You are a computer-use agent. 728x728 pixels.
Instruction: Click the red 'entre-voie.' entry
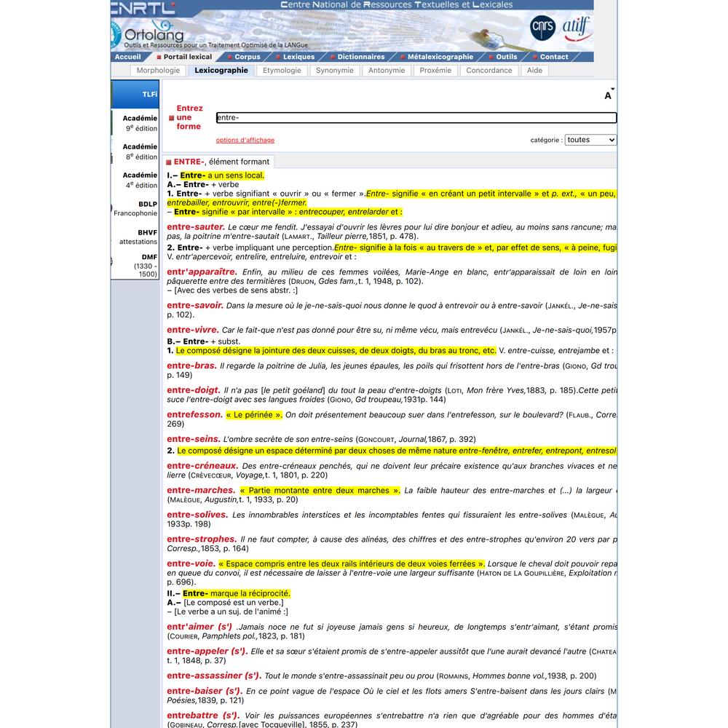(x=191, y=564)
